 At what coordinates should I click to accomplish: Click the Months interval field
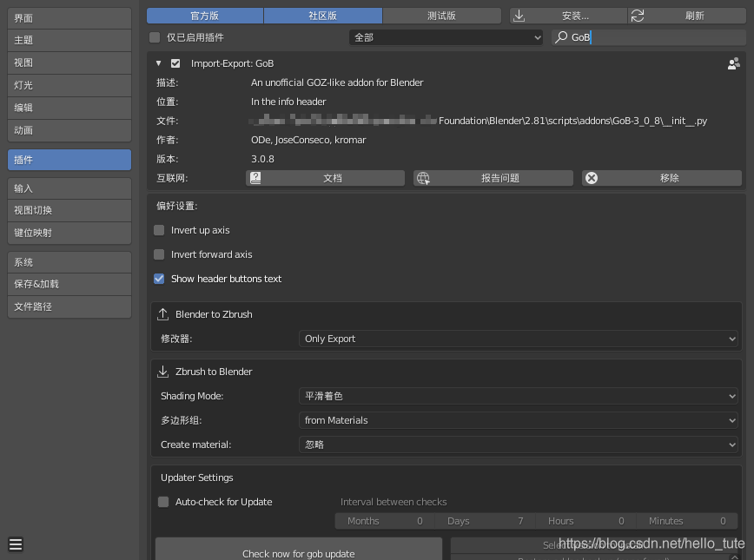(385, 521)
